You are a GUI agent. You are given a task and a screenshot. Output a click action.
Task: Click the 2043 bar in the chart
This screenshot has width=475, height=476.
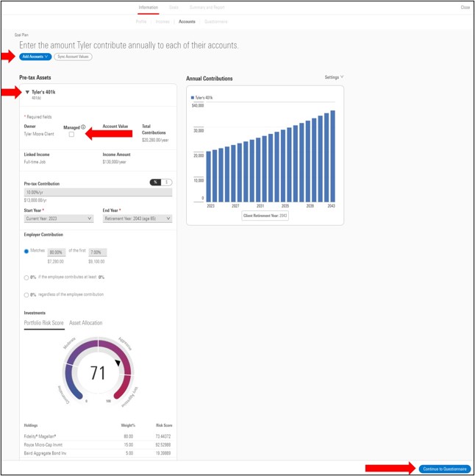[x=332, y=157]
